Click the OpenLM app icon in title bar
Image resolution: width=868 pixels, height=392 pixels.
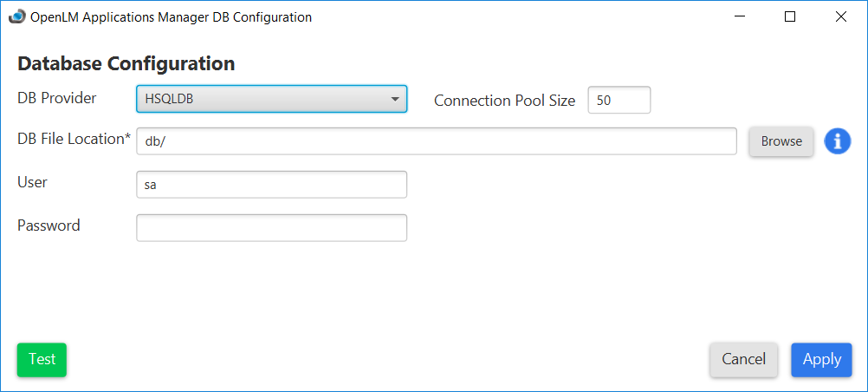(x=16, y=16)
